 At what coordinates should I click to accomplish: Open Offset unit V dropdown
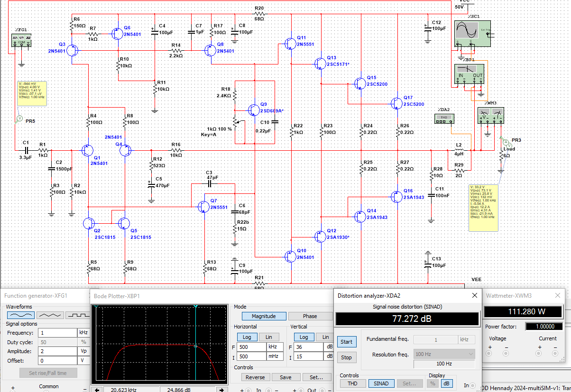[x=83, y=361]
